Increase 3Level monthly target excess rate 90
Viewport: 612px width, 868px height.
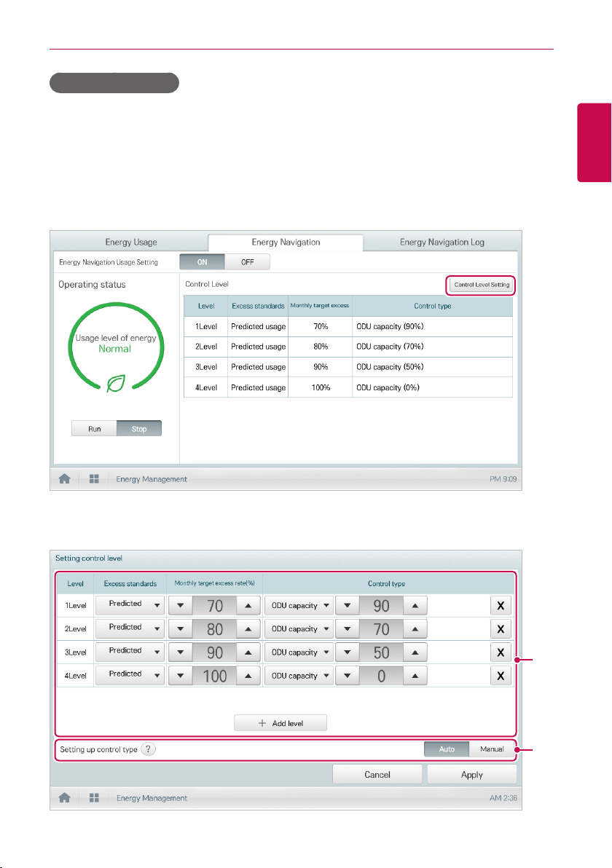[x=248, y=652]
